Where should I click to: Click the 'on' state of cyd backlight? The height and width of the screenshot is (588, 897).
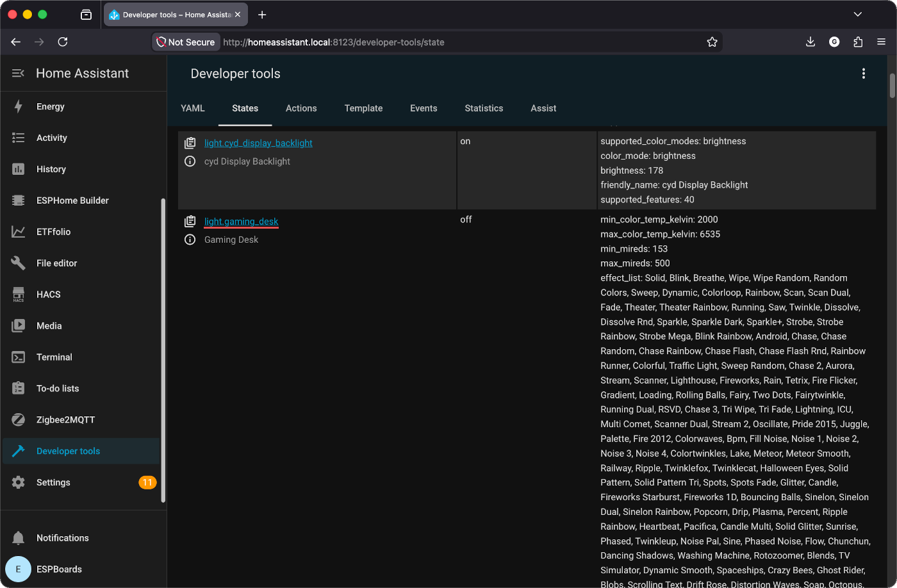tap(465, 142)
